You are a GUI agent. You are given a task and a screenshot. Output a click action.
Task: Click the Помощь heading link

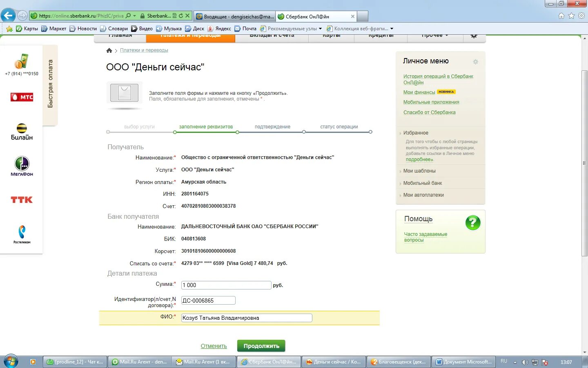pos(418,219)
